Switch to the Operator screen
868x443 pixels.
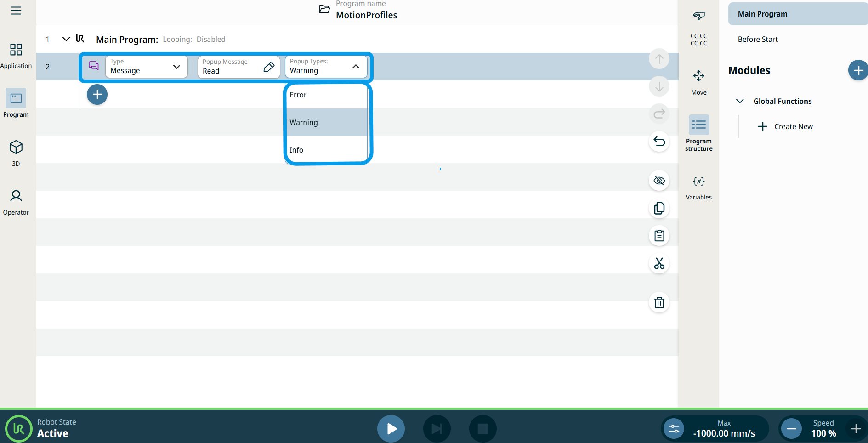click(16, 202)
